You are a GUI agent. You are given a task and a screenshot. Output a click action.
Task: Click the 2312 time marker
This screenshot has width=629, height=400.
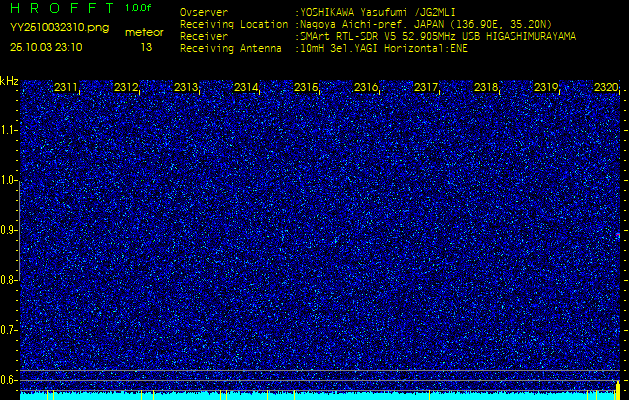pyautogui.click(x=126, y=87)
